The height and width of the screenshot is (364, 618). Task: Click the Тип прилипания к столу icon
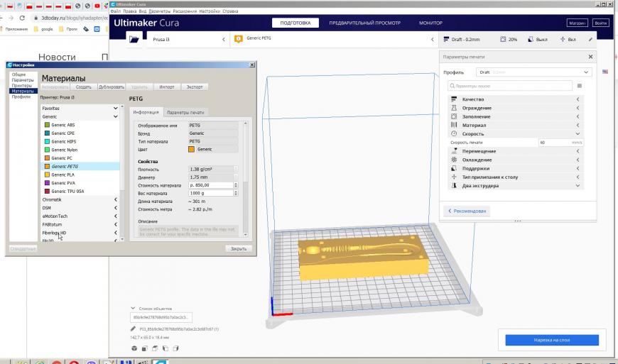coord(454,177)
